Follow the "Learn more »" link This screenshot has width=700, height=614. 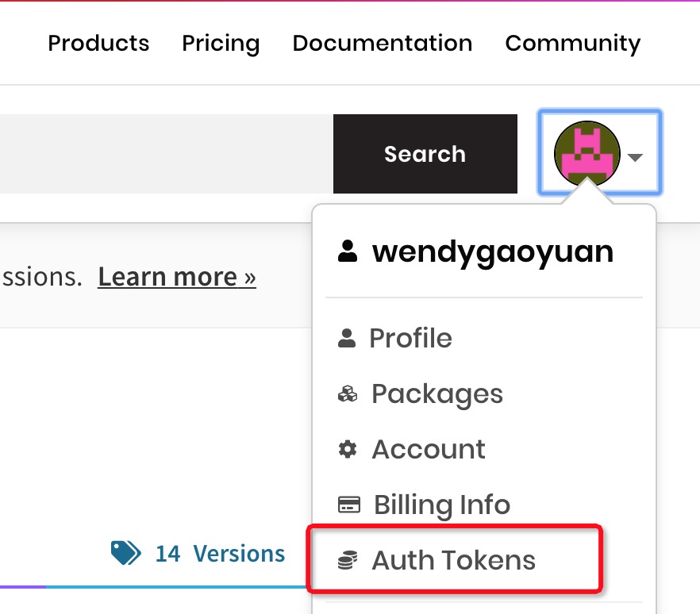coord(177,277)
